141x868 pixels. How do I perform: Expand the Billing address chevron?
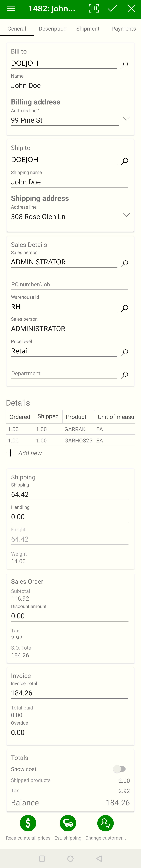pos(126,119)
